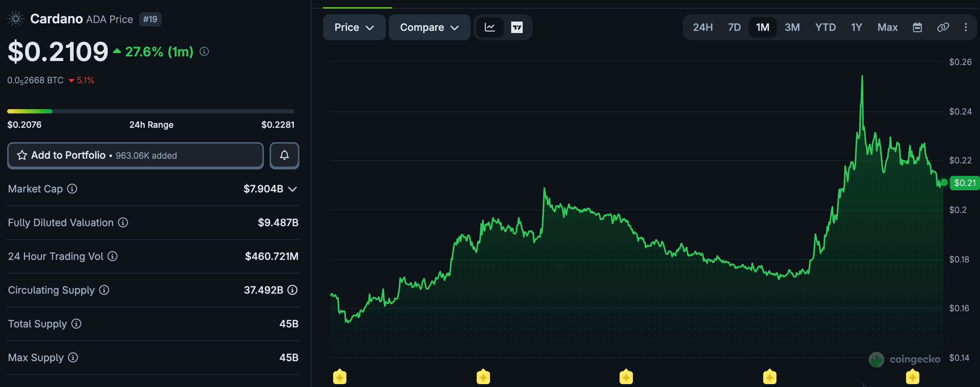Select the 24H time range
Image resolution: width=980 pixels, height=387 pixels.
[x=703, y=27]
